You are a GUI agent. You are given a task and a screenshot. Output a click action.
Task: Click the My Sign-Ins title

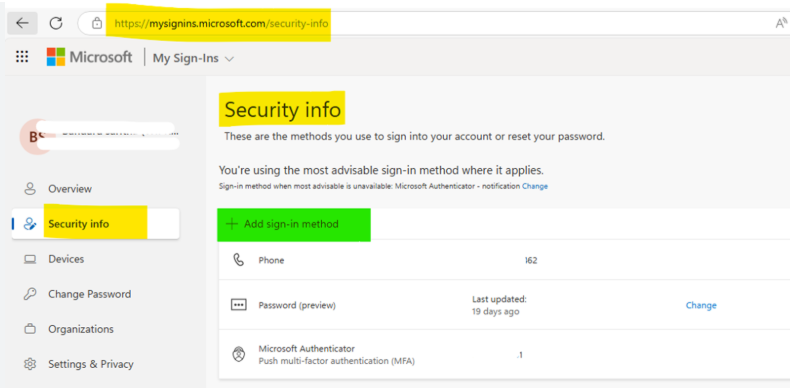click(x=185, y=58)
